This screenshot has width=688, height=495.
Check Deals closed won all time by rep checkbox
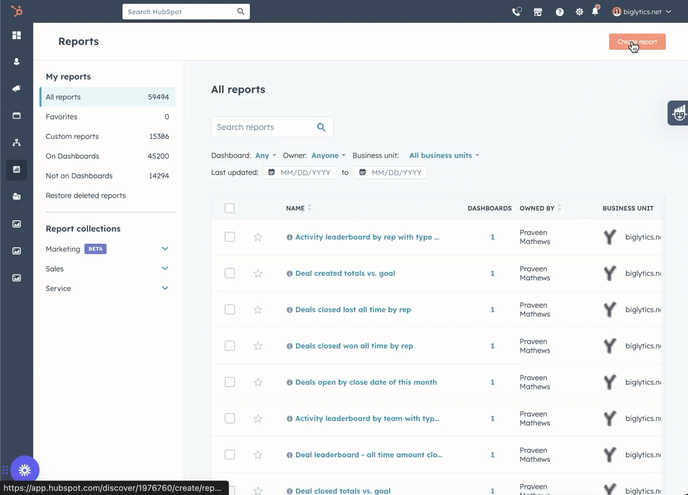(229, 346)
